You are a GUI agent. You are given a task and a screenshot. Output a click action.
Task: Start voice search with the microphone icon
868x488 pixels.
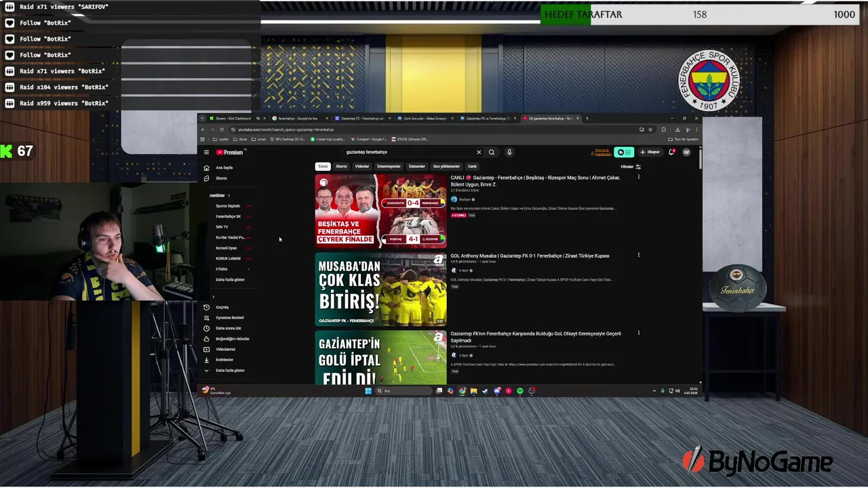click(x=509, y=152)
